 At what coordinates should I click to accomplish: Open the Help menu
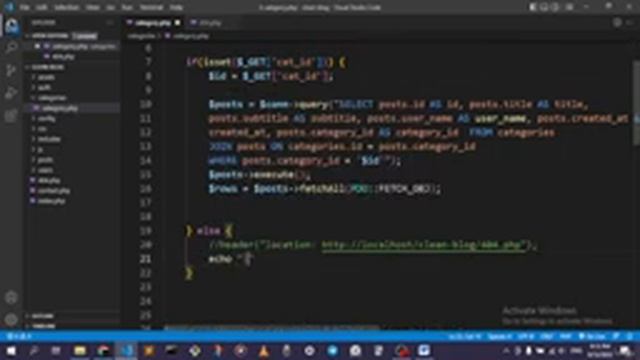point(176,7)
